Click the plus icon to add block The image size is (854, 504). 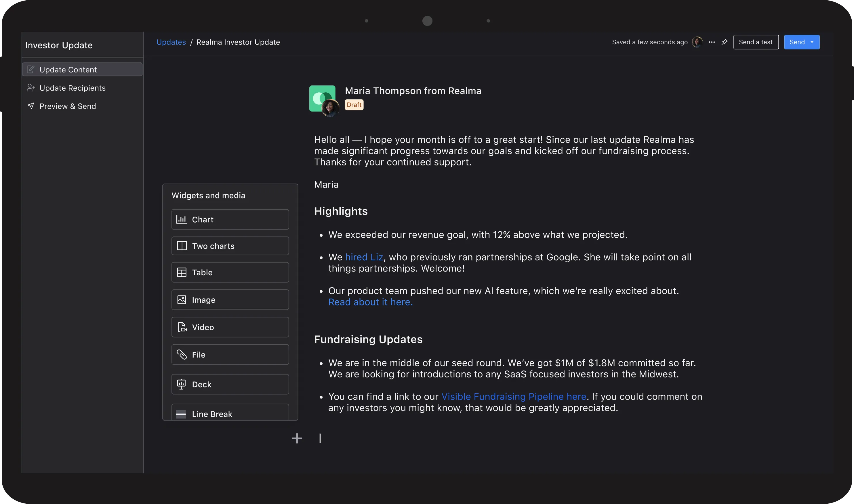click(x=297, y=438)
